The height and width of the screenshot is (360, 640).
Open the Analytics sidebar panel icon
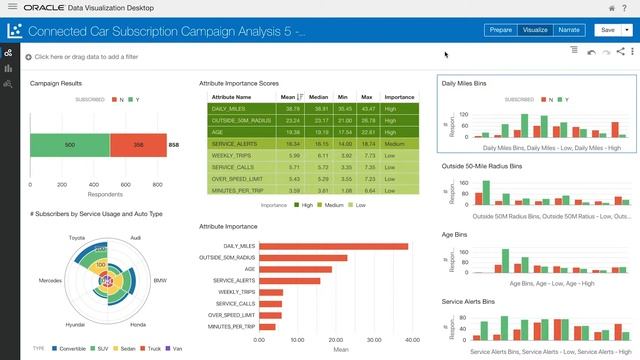point(8,84)
